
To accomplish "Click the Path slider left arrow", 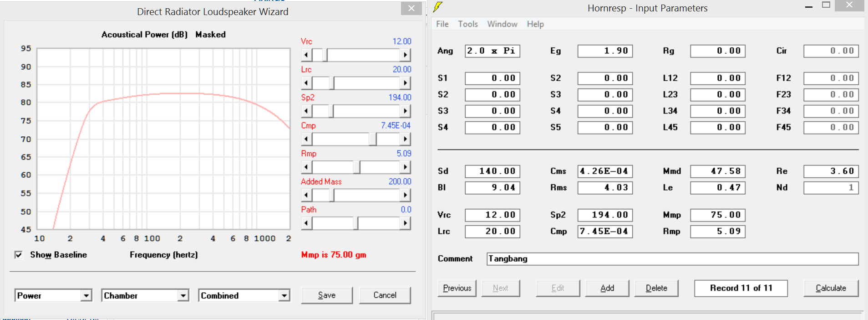I will (306, 223).
